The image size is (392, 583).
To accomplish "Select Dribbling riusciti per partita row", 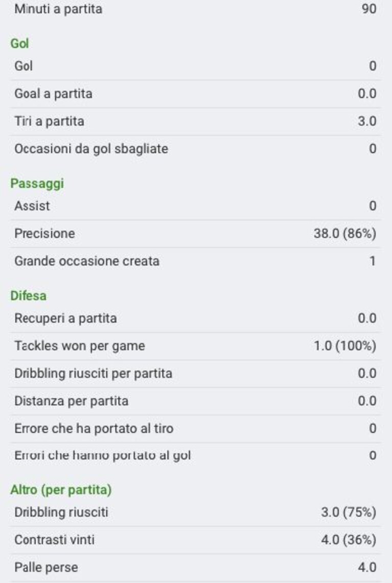I will pos(196,374).
